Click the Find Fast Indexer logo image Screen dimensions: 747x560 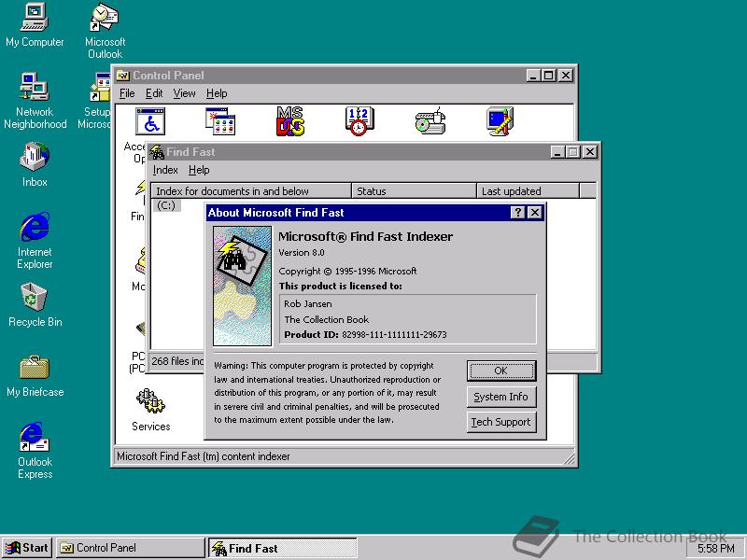pyautogui.click(x=242, y=286)
